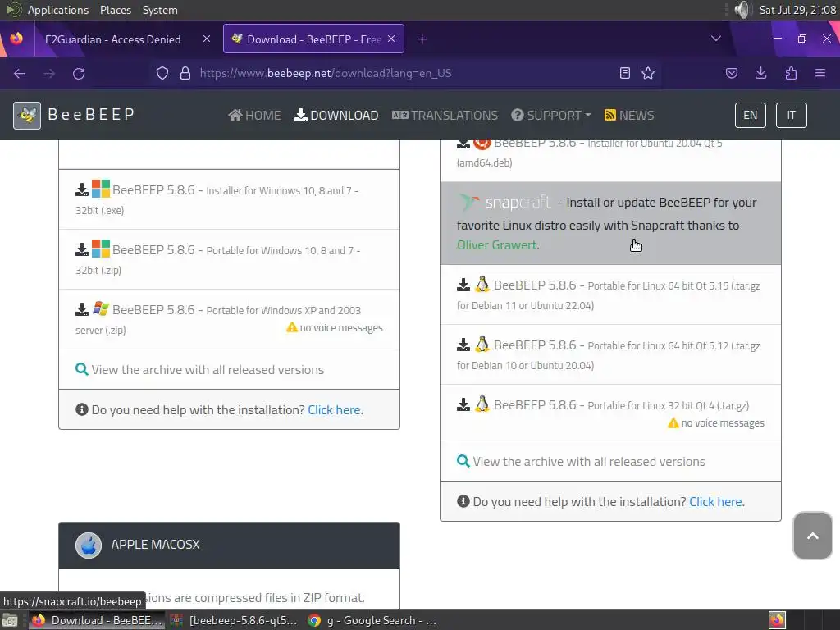
Task: Click the site security padlock icon
Action: [x=185, y=73]
